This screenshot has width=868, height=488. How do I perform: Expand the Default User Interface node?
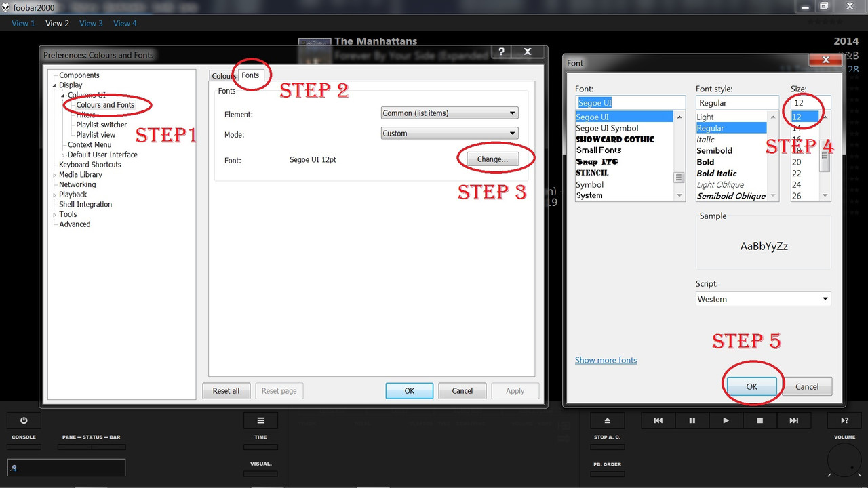[x=63, y=155]
